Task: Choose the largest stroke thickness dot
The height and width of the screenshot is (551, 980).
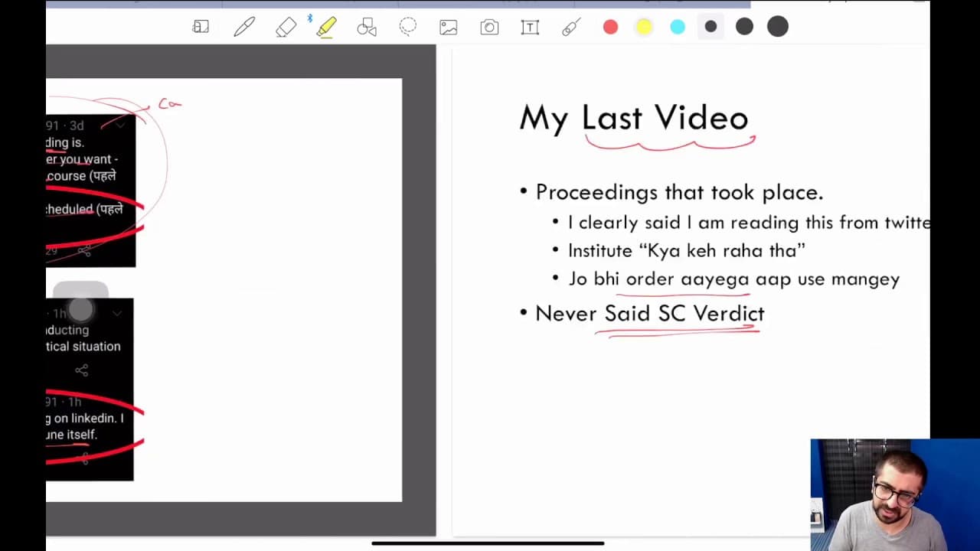Action: click(x=778, y=27)
